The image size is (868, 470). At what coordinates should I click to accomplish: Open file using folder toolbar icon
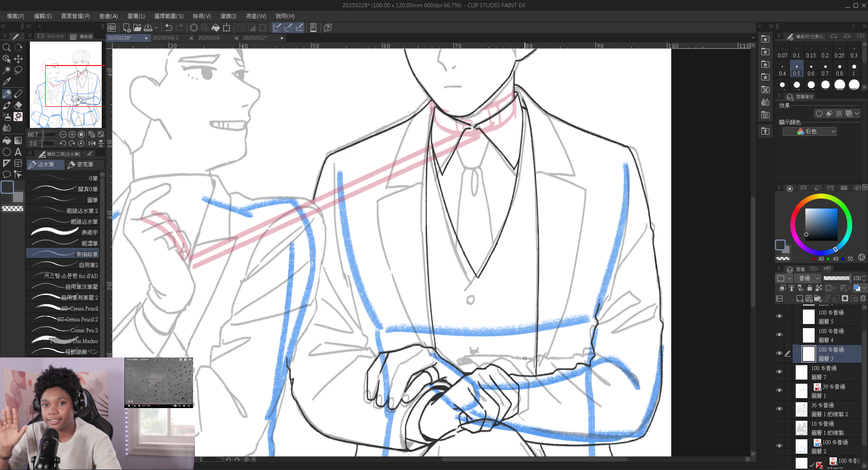click(x=137, y=28)
